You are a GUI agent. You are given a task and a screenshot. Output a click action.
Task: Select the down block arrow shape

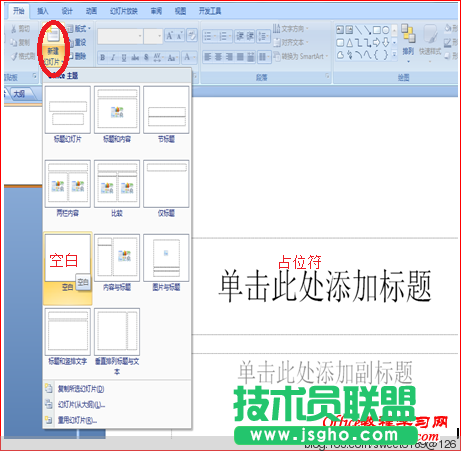386,42
